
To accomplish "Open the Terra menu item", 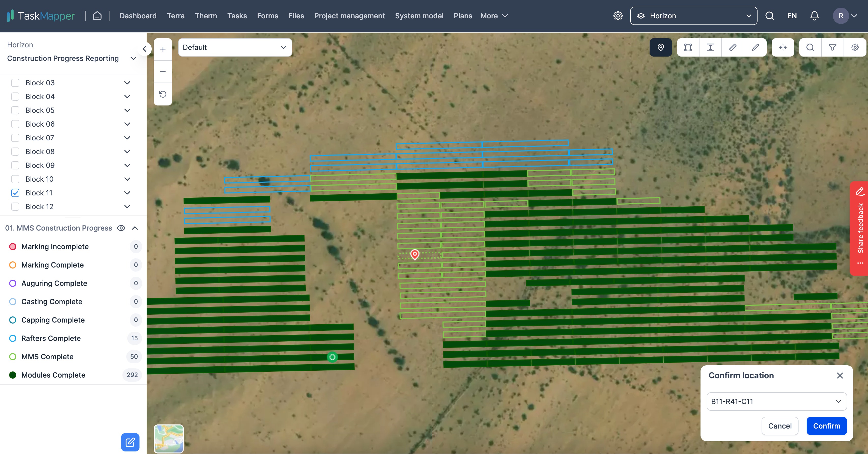I will (x=176, y=16).
